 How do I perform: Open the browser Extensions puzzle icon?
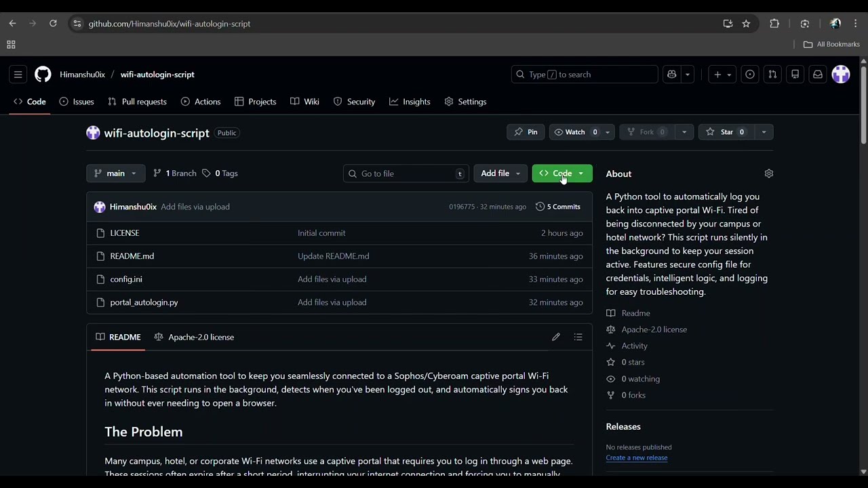coord(774,24)
